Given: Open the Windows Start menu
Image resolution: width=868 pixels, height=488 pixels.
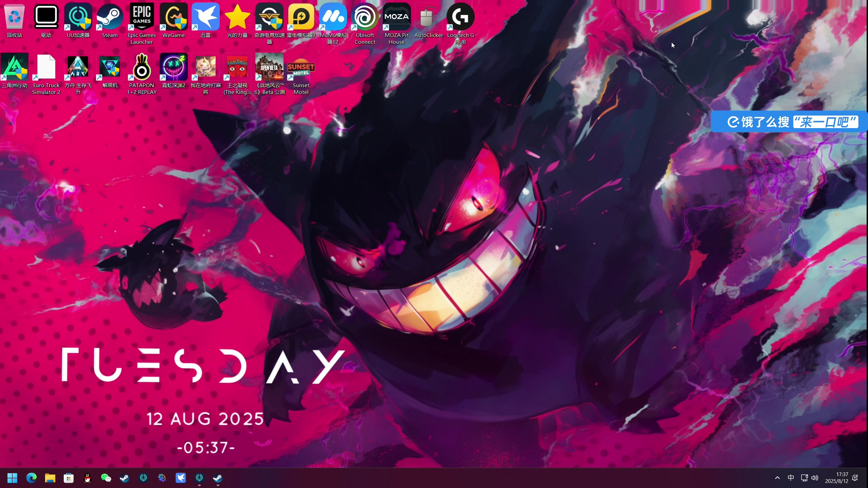Looking at the screenshot, I should [x=13, y=478].
